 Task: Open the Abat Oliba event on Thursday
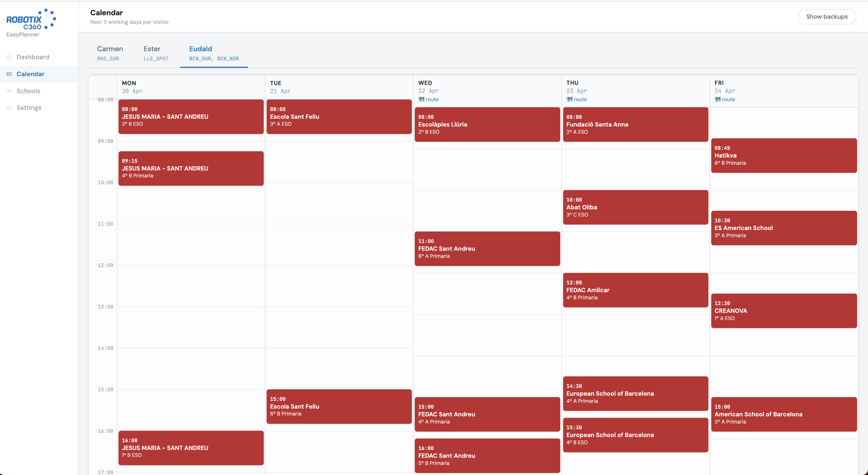coord(635,207)
